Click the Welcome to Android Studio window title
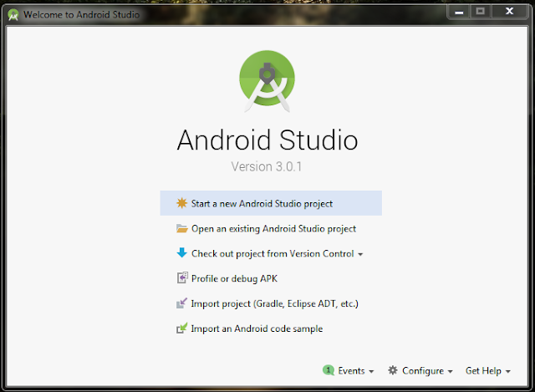The width and height of the screenshot is (535, 392). tap(82, 15)
